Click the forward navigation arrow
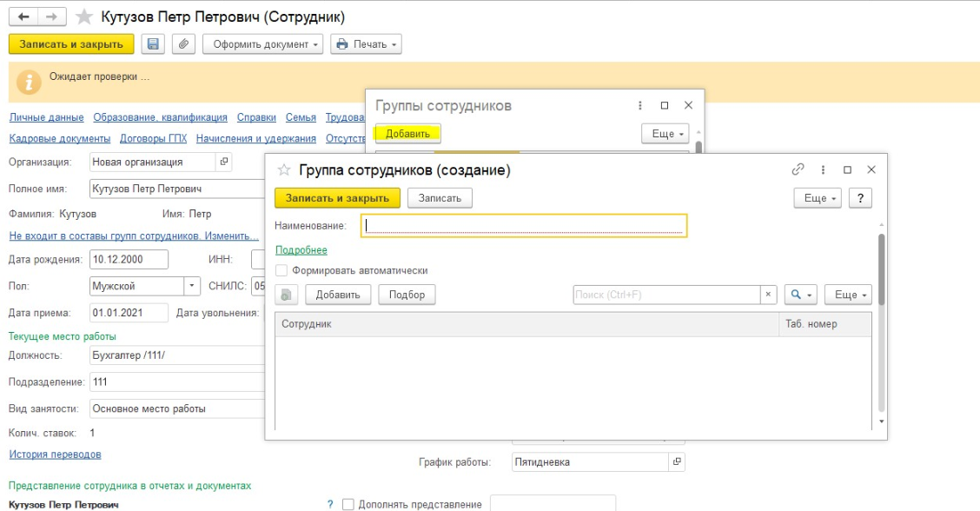The height and width of the screenshot is (511, 980). click(x=52, y=17)
